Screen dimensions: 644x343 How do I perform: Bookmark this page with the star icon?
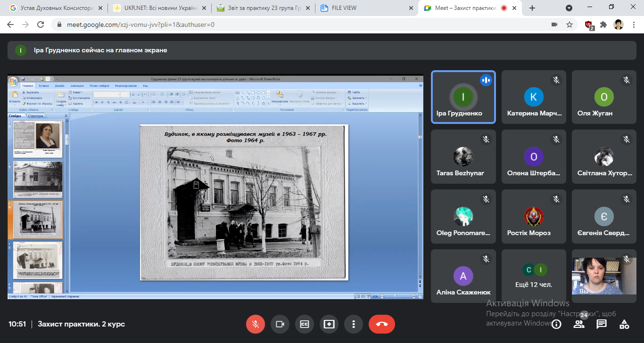(570, 24)
